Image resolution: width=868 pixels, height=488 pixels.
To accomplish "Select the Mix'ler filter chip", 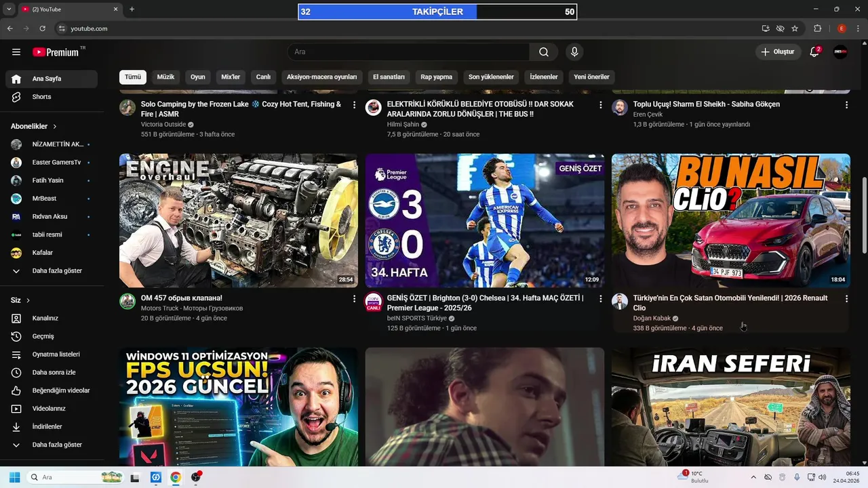I will point(231,77).
